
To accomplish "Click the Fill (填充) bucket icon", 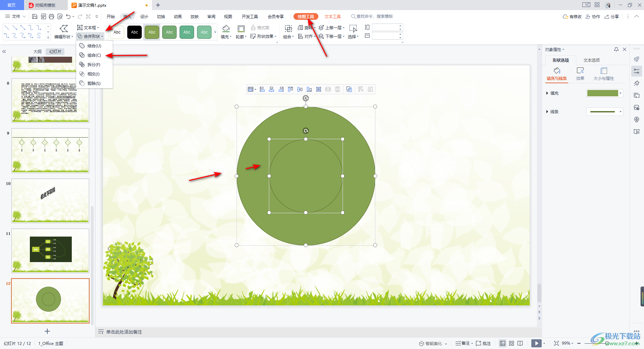I will coord(226,29).
